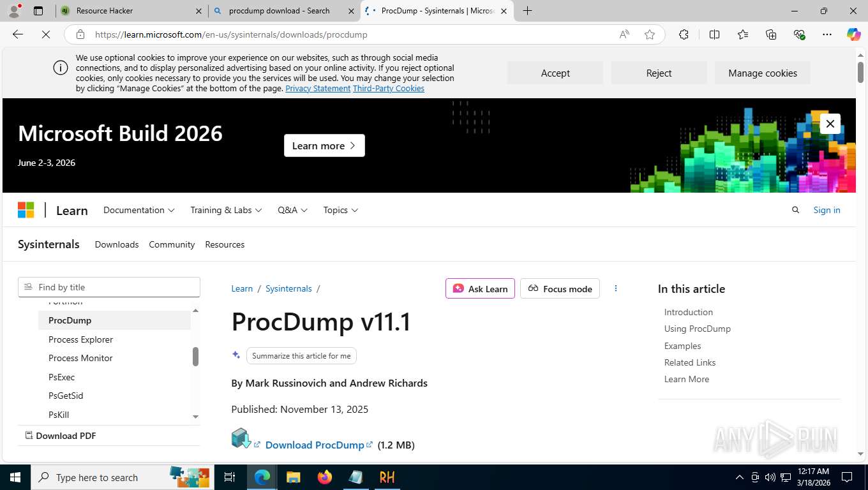Launch Firefox from taskbar
This screenshot has height=490, width=868.
(x=324, y=477)
